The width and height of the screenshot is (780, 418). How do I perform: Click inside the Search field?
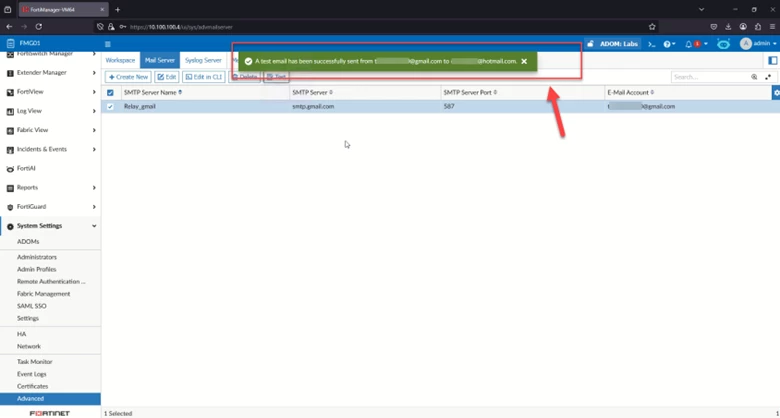click(x=710, y=77)
